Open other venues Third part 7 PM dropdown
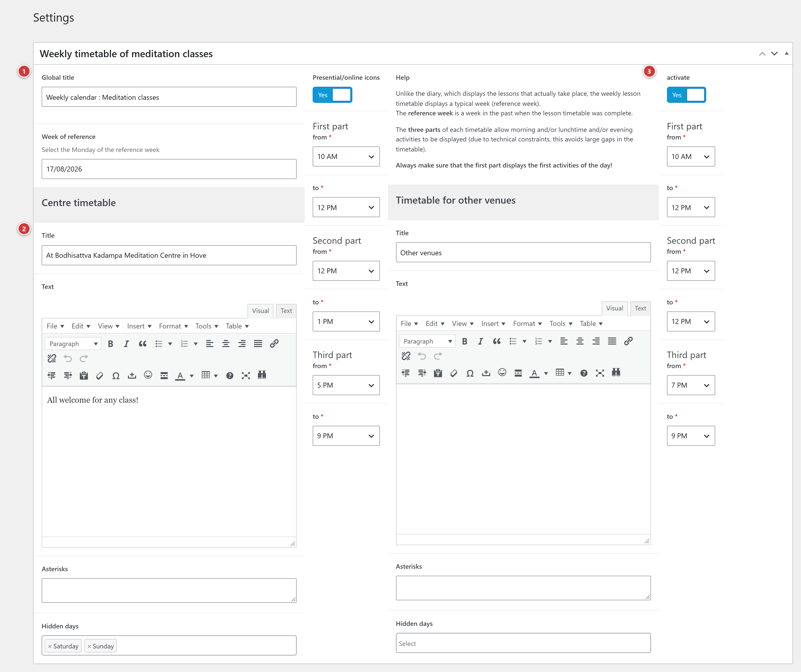The height and width of the screenshot is (672, 801). pos(690,385)
